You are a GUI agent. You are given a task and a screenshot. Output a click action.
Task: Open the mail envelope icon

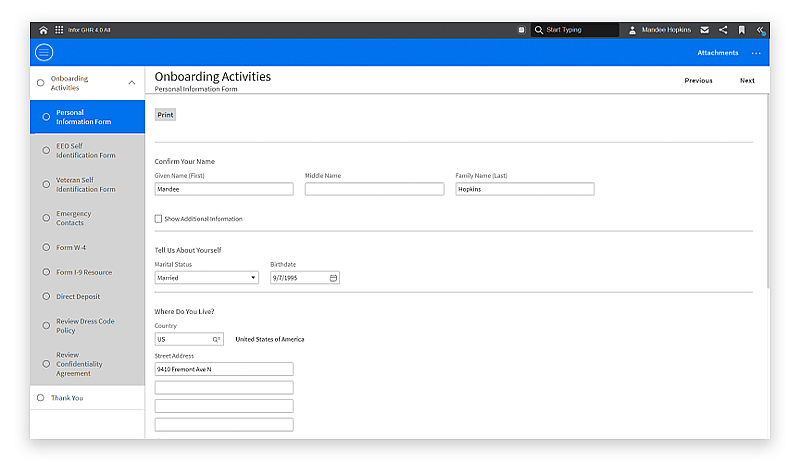pyautogui.click(x=705, y=30)
